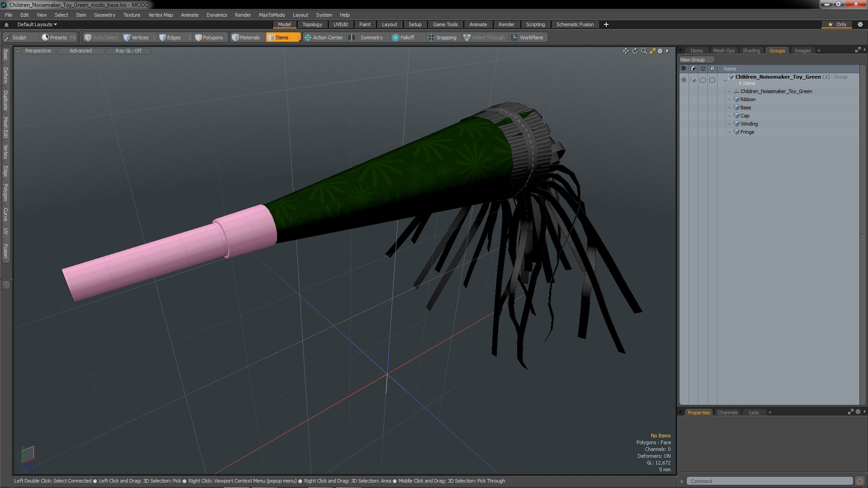Open the Perspective view type dropdown
The width and height of the screenshot is (868, 488).
click(x=38, y=51)
